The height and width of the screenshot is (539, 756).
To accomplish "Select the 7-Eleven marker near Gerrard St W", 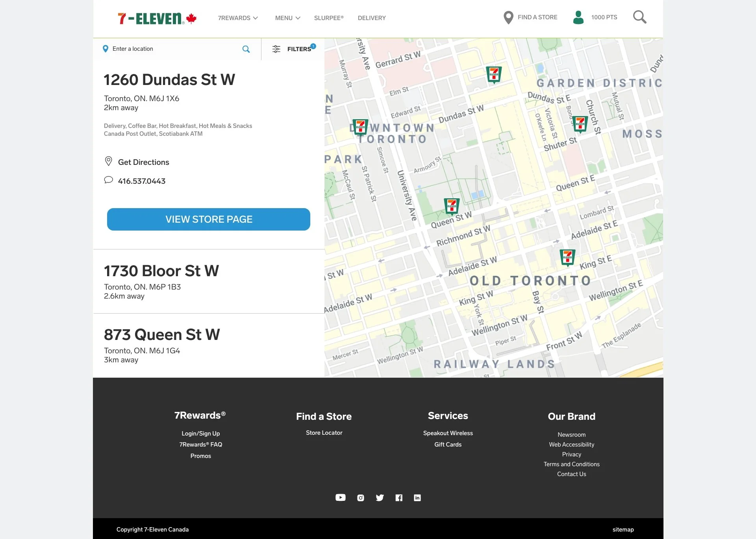I will [494, 75].
